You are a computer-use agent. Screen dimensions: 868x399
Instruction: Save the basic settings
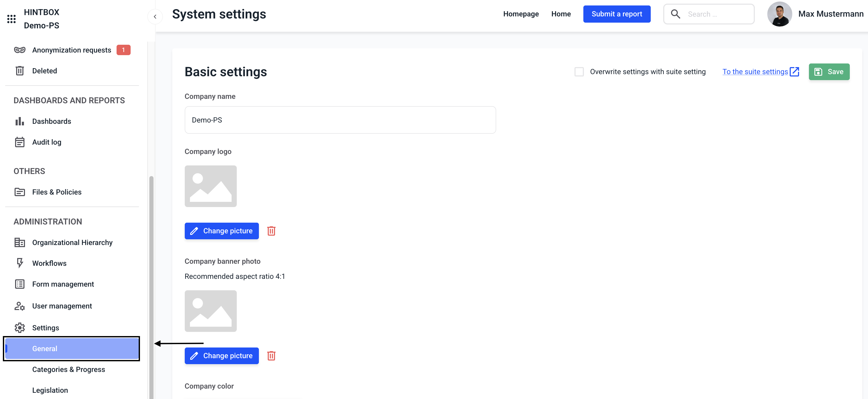click(x=829, y=72)
